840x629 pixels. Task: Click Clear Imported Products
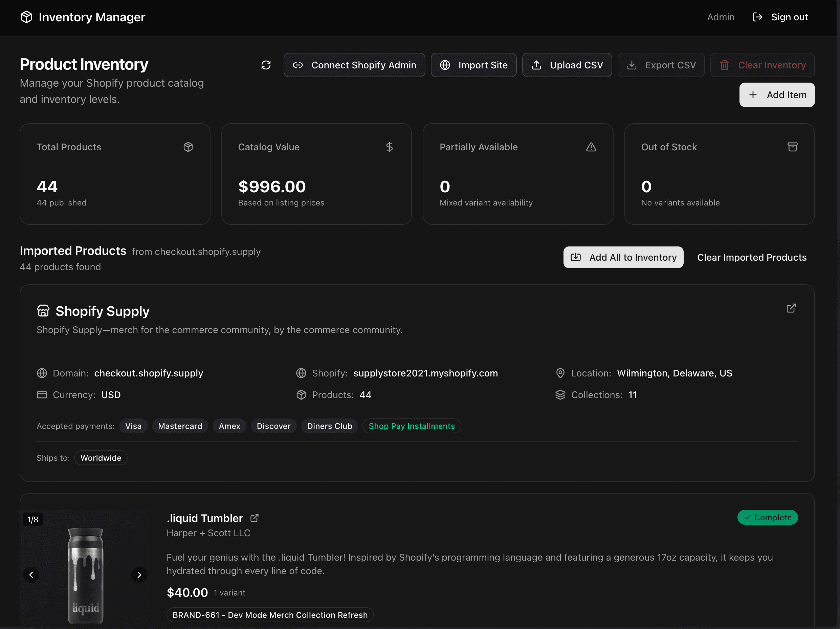tap(752, 258)
